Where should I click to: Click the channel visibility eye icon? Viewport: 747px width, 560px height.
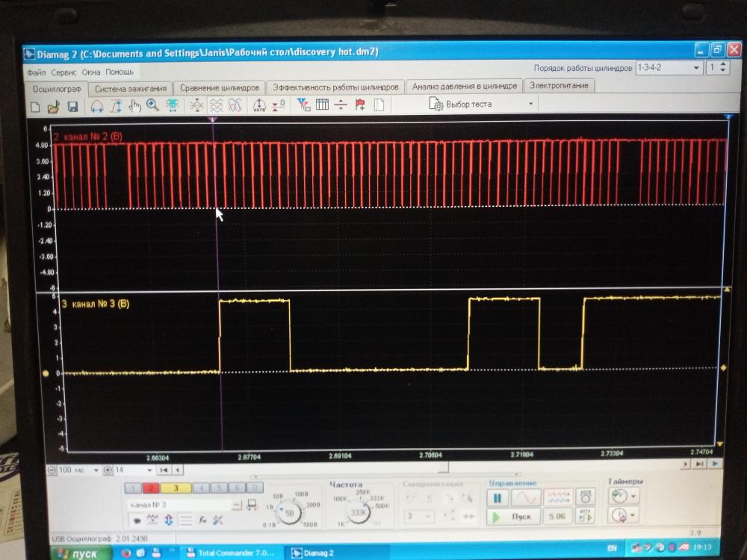coord(137,520)
